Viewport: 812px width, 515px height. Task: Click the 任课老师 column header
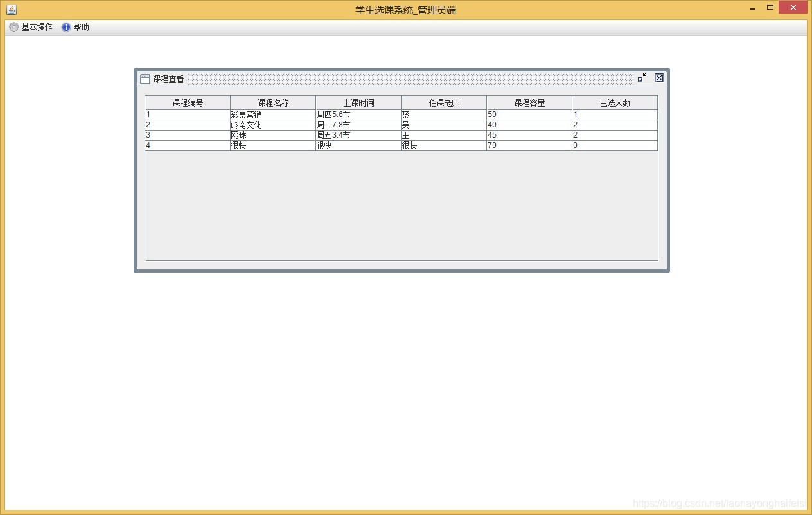click(x=444, y=103)
